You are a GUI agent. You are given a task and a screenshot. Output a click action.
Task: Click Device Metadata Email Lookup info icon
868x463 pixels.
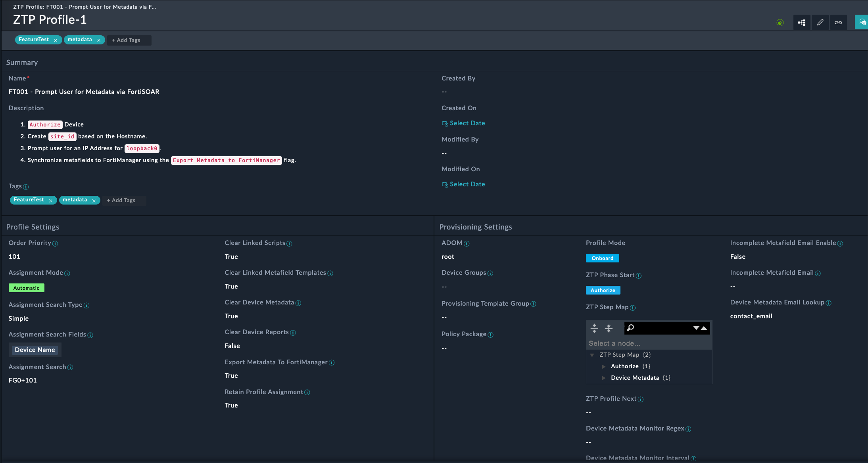828,303
